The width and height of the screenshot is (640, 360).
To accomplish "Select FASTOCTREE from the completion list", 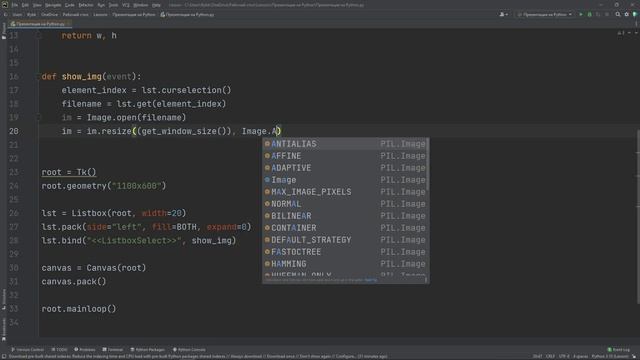I will [345, 252].
